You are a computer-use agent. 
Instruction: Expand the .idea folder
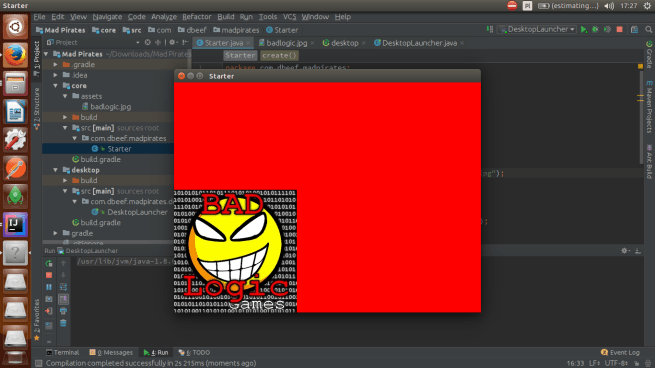click(x=56, y=75)
